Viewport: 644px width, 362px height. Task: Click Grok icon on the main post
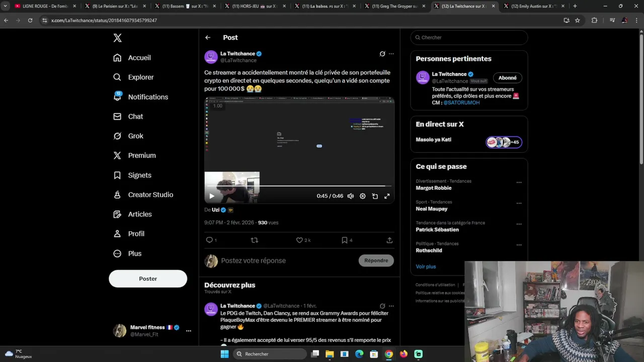(382, 54)
